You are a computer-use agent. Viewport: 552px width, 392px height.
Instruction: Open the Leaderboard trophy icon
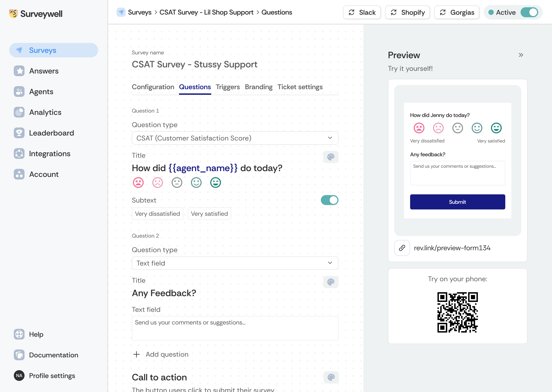click(x=19, y=133)
